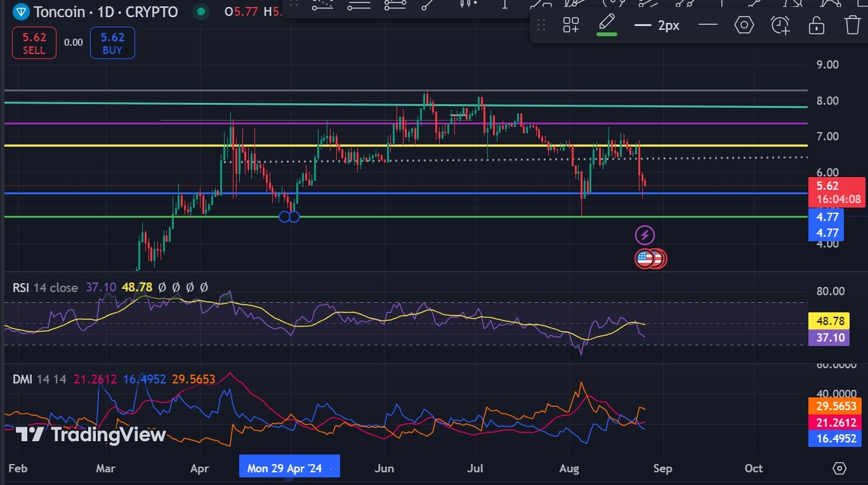Click the green market status dot
868x485 pixels.
pos(201,11)
